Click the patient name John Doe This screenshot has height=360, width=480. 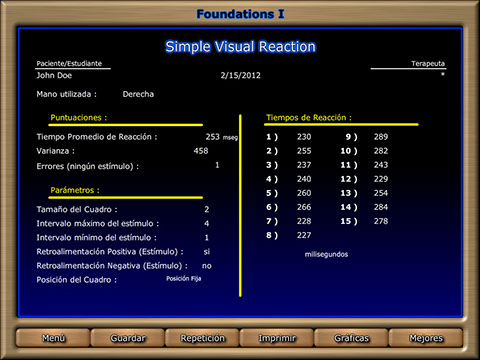[x=54, y=75]
